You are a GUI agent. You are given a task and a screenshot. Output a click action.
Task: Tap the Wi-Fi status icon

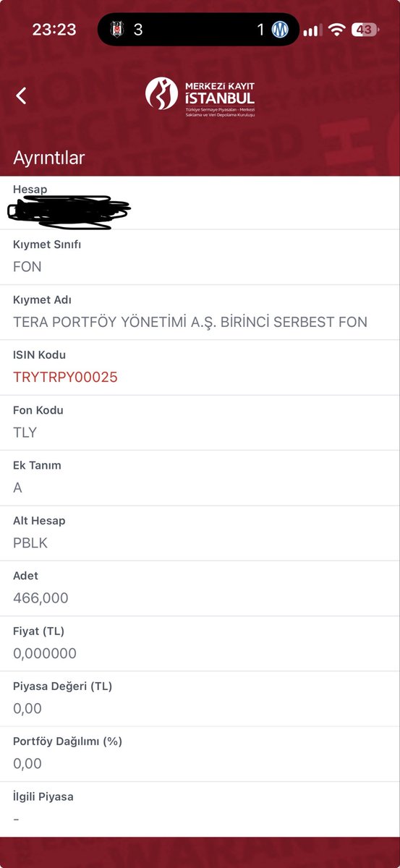[x=336, y=30]
